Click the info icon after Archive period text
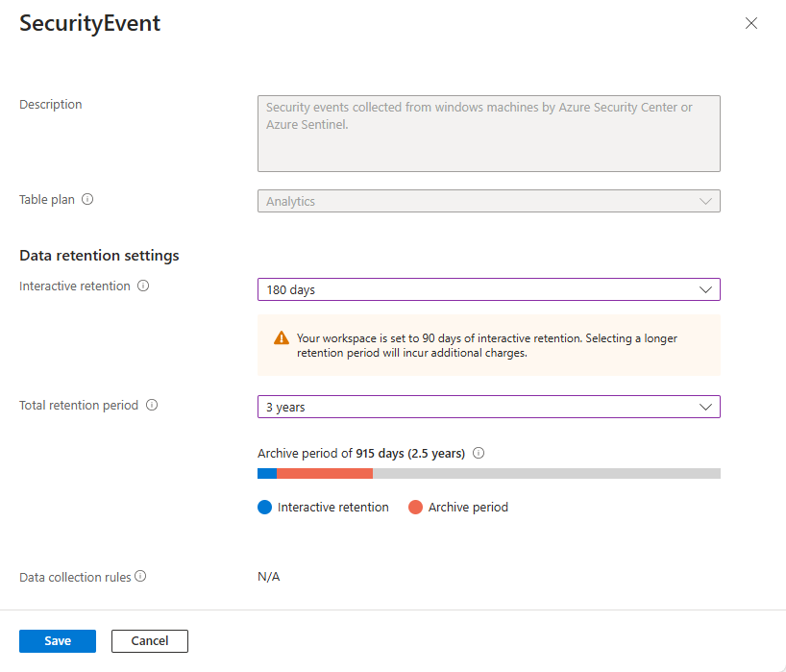786x672 pixels. pos(479,454)
